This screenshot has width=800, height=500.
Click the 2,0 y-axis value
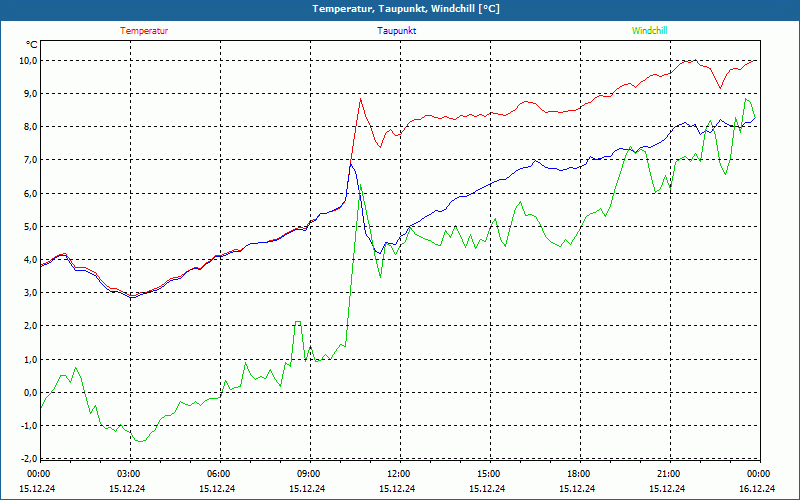tap(30, 326)
